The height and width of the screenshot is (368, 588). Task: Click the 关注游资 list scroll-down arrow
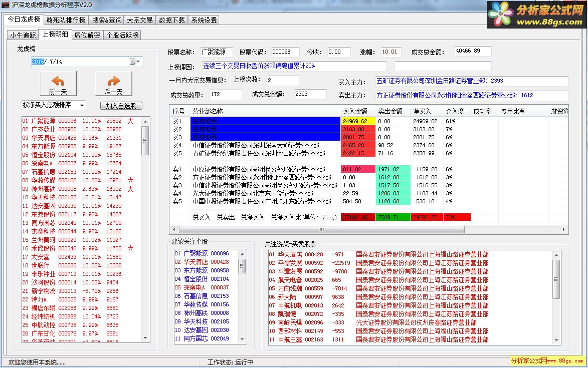(556, 340)
